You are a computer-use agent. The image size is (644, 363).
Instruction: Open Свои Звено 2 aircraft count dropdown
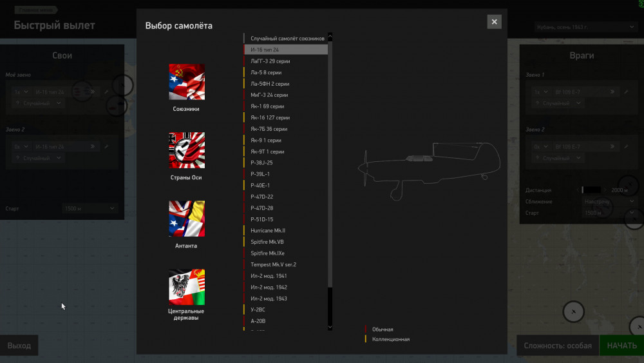pyautogui.click(x=21, y=147)
